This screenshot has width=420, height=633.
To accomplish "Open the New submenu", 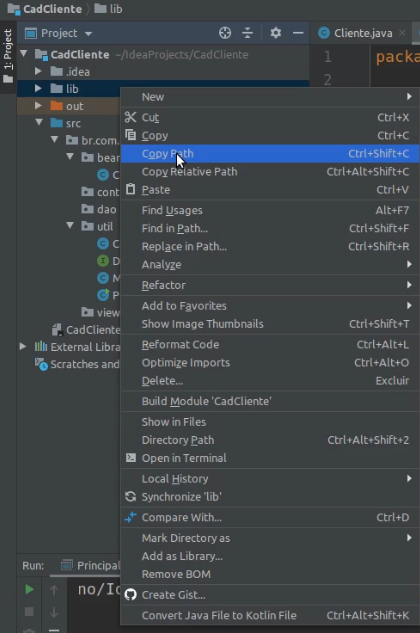I will 270,97.
